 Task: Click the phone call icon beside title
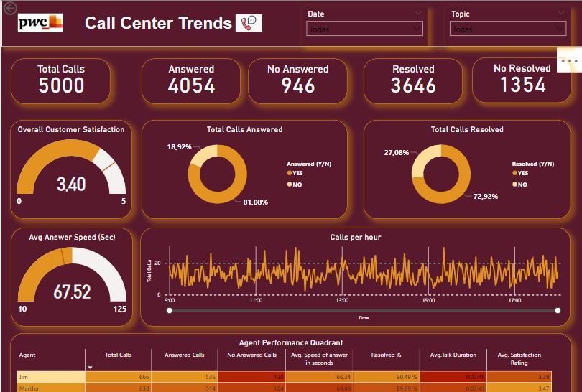point(249,23)
